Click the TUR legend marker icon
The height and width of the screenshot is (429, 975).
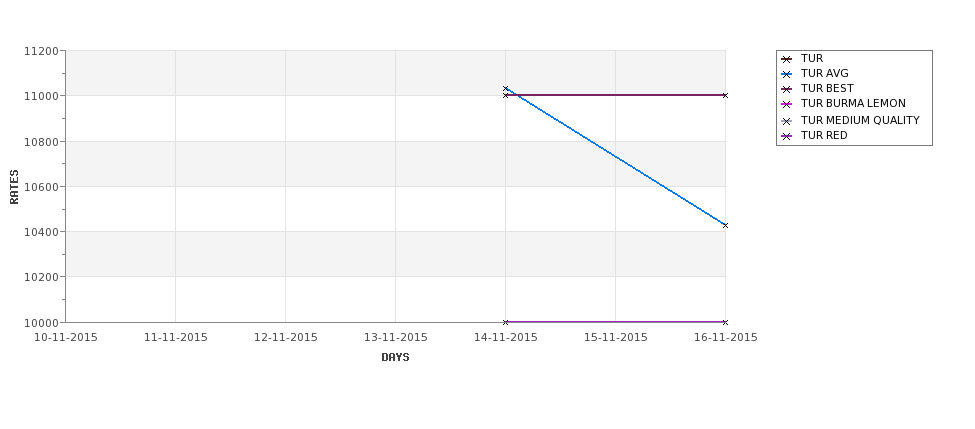click(x=786, y=59)
